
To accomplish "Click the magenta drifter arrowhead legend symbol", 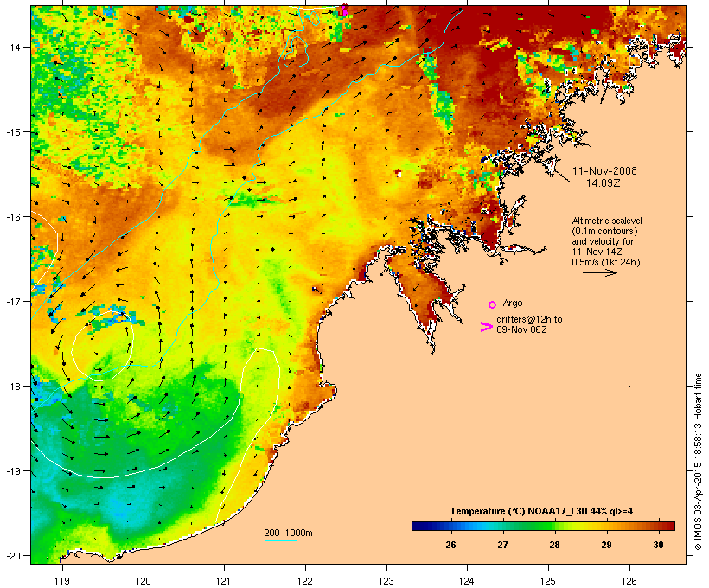I will [x=486, y=327].
